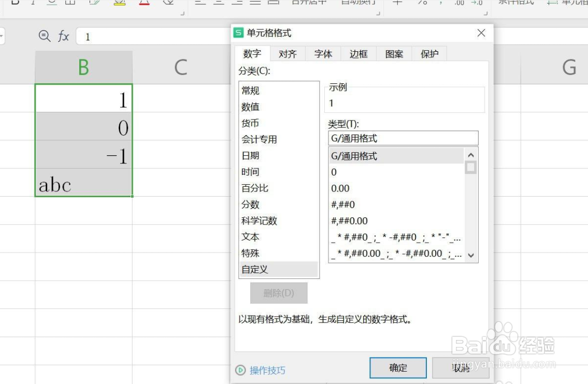Select 会计专用 category
The width and height of the screenshot is (588, 384).
coord(278,139)
